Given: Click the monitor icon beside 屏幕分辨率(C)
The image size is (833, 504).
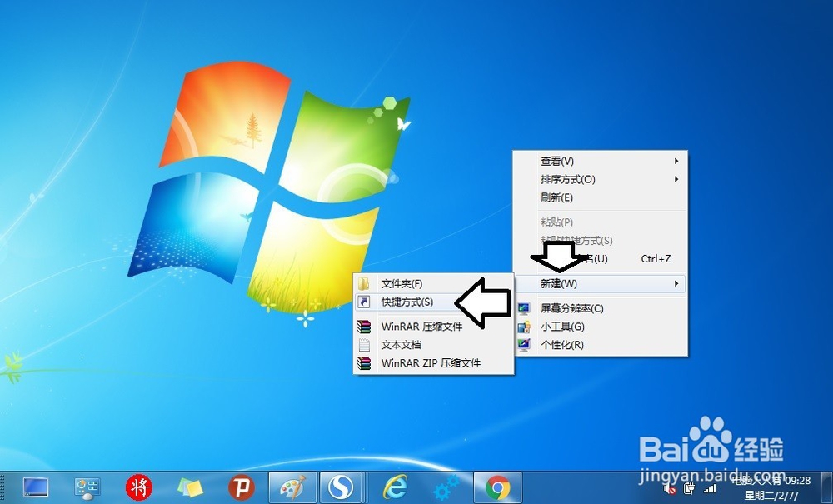Looking at the screenshot, I should (x=524, y=308).
